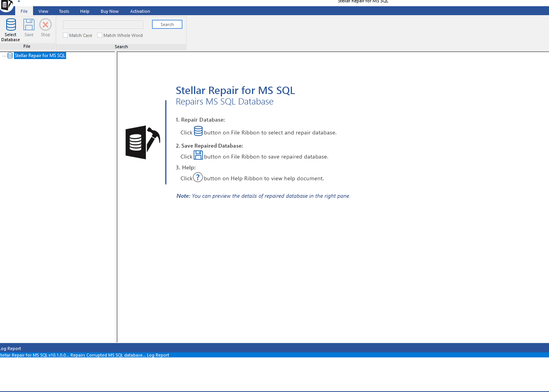
Task: Open the Buy Now tab
Action: click(110, 11)
